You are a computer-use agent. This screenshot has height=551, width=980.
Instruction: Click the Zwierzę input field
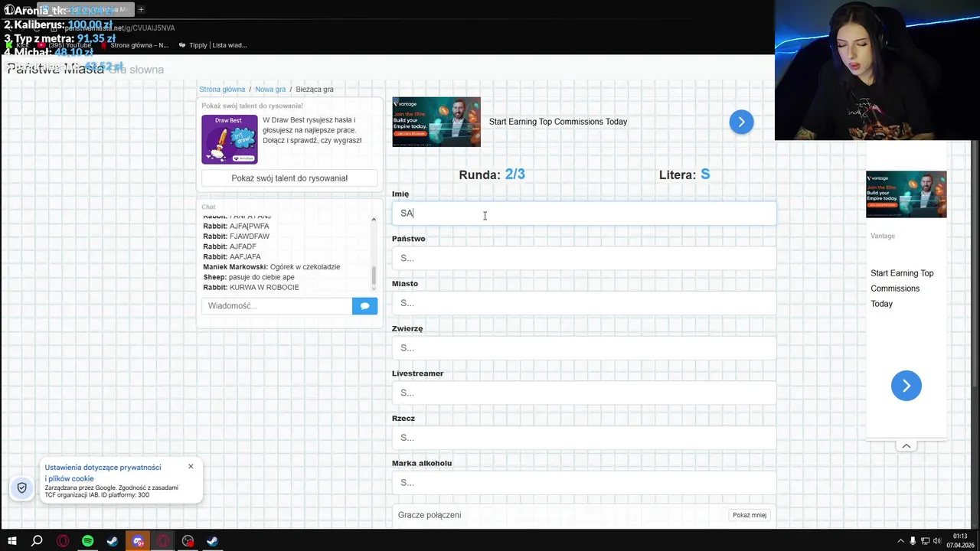click(x=584, y=347)
